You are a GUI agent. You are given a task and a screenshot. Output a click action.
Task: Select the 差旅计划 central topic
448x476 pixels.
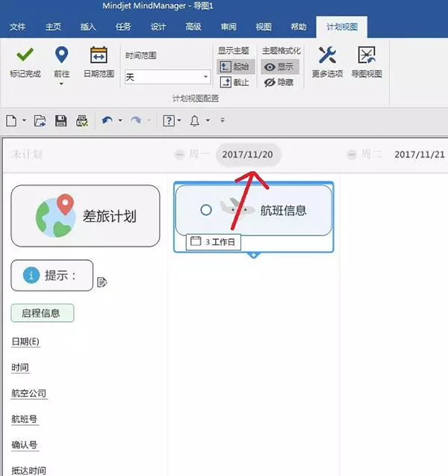click(86, 216)
